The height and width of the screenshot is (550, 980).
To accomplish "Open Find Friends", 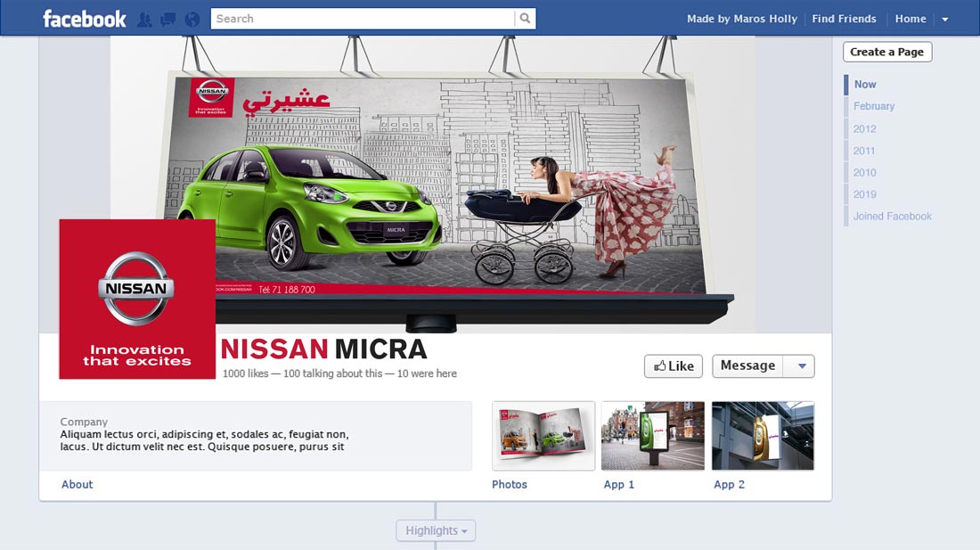I will (844, 19).
